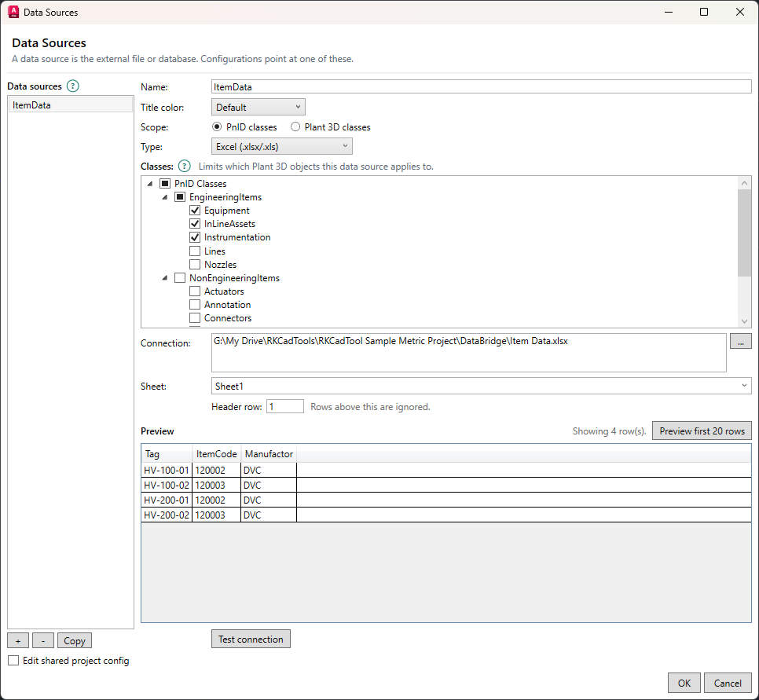759x700 pixels.
Task: Maximize the Data Sources window
Action: click(x=704, y=12)
